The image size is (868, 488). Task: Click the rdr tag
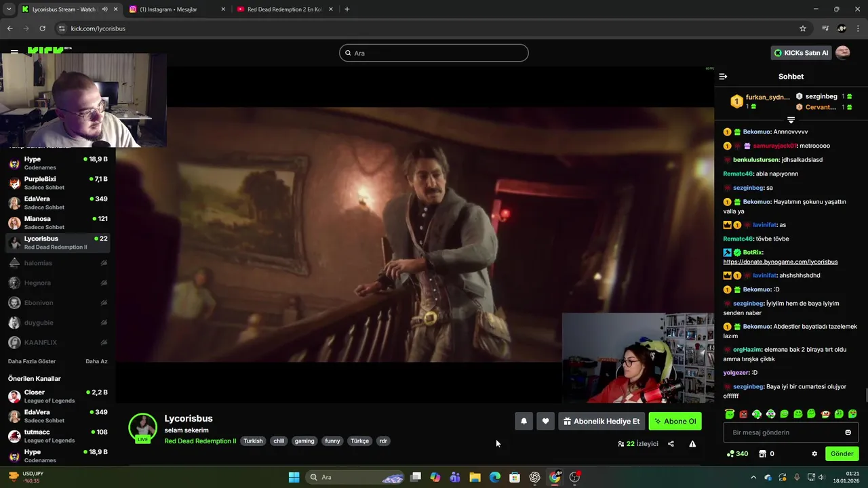click(x=383, y=441)
